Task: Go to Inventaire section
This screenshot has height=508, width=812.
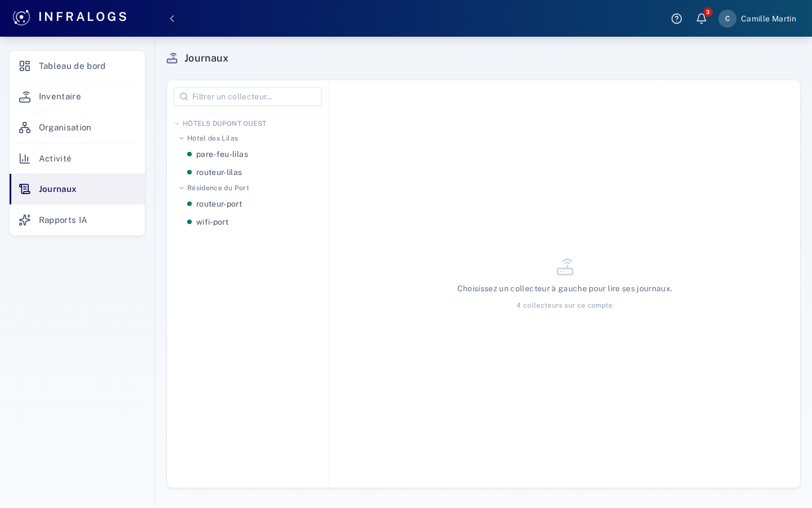Action: (77, 97)
